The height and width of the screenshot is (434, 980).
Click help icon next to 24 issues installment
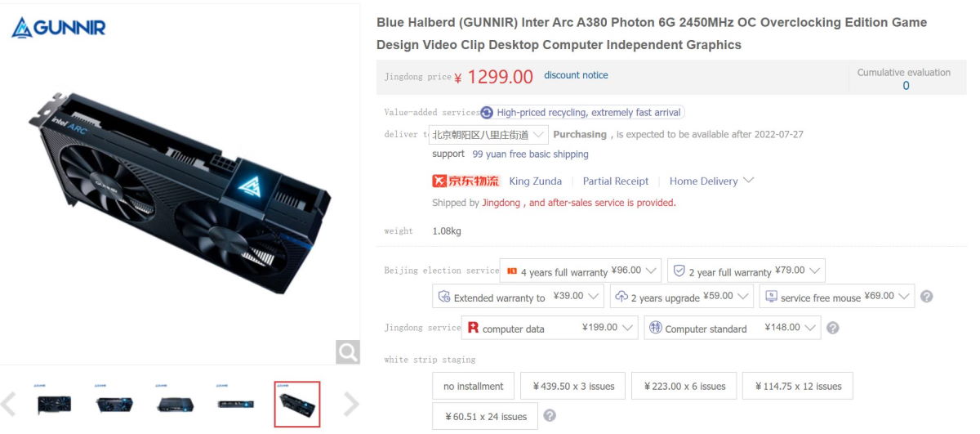coord(550,415)
